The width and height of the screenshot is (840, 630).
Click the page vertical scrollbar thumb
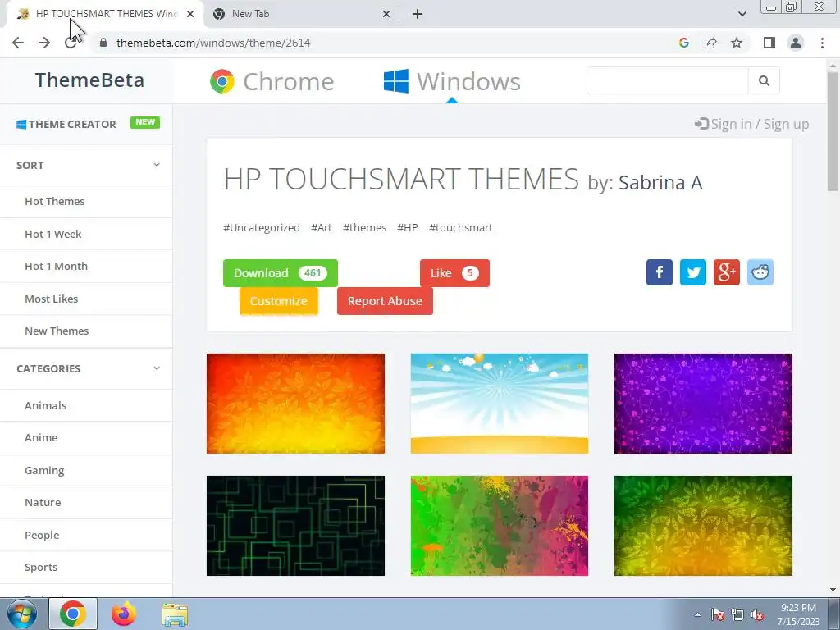click(833, 131)
